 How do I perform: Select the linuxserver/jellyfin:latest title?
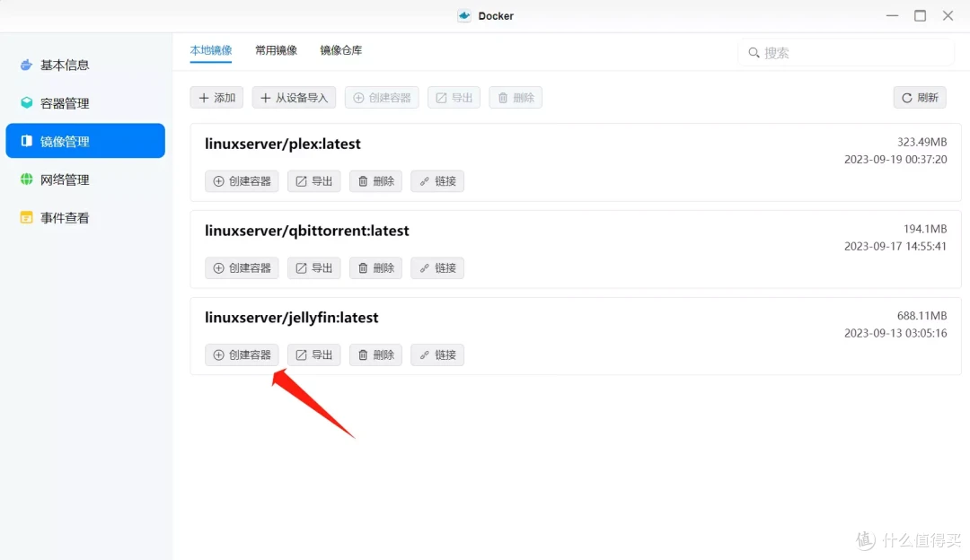(x=291, y=317)
